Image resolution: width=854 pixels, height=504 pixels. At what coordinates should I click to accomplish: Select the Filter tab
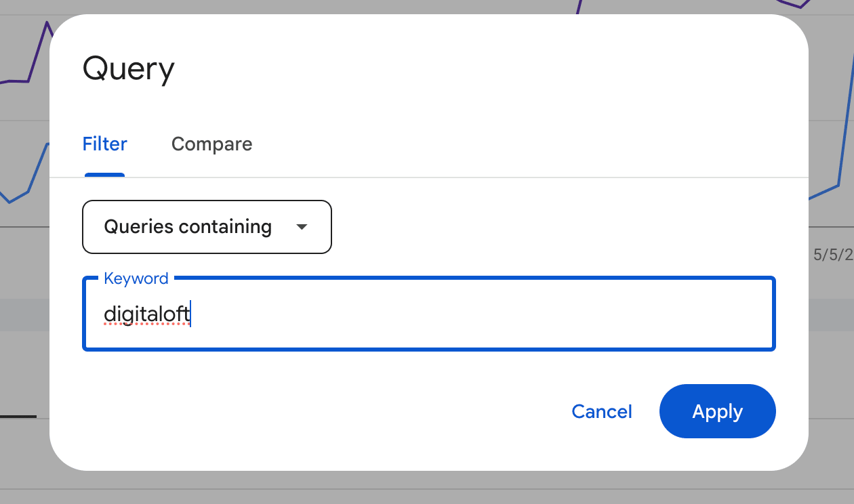104,144
